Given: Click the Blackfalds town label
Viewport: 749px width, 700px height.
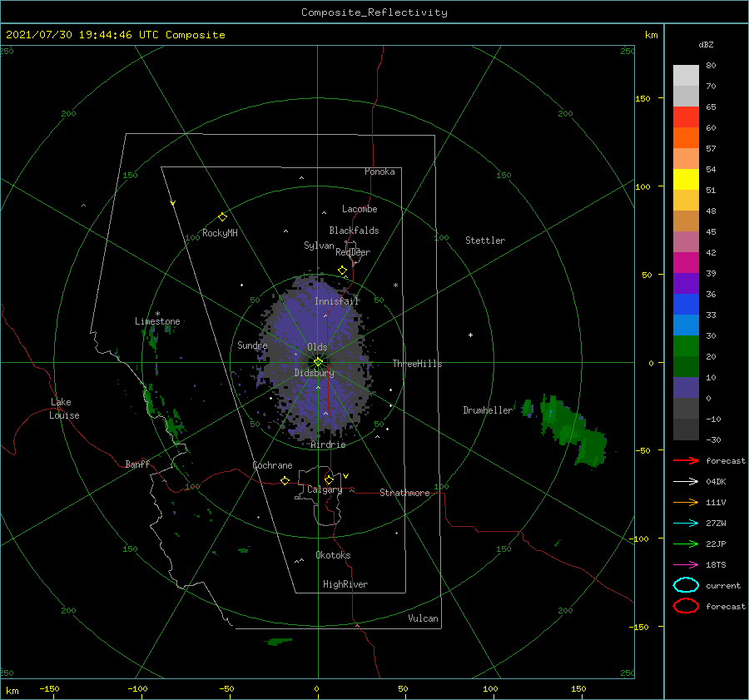Looking at the screenshot, I should point(354,231).
